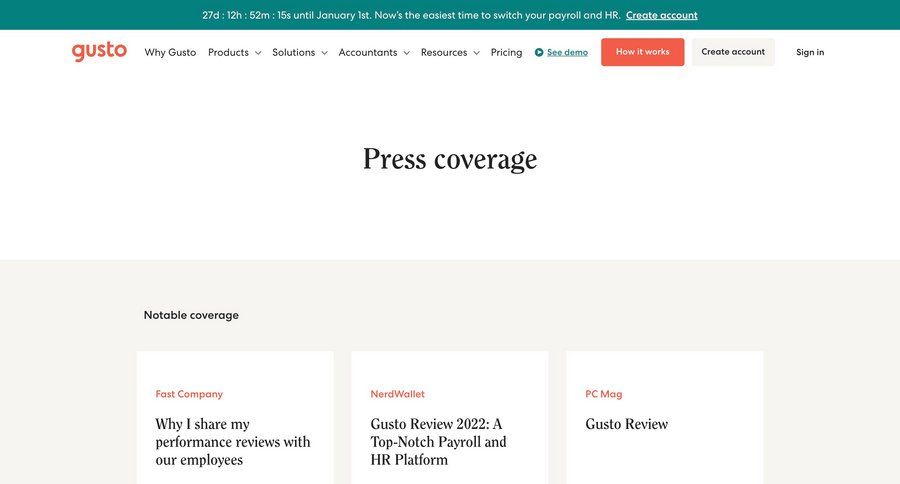Expand the Products chevron arrow
Screen dimensions: 900x484
tap(258, 53)
